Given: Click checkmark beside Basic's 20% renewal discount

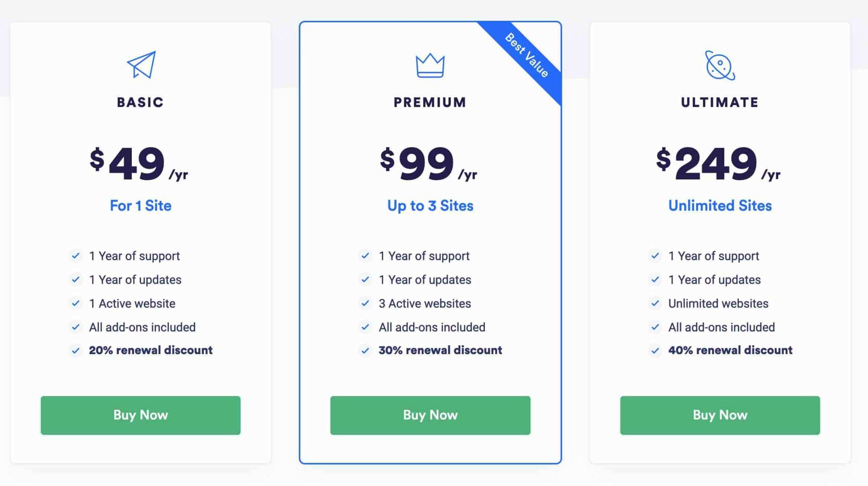Looking at the screenshot, I should pos(75,351).
